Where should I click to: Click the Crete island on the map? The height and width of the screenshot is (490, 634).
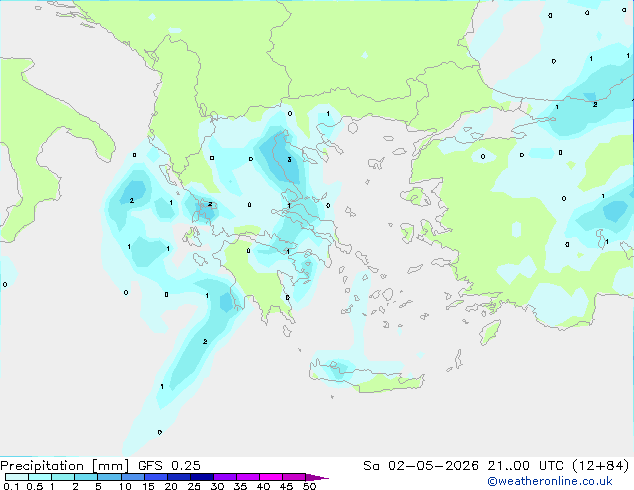tap(366, 375)
